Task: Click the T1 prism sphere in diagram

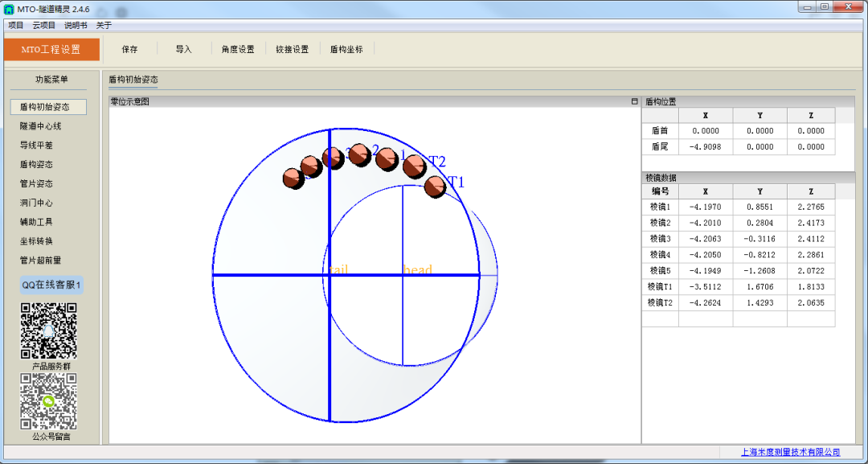Action: (x=434, y=187)
